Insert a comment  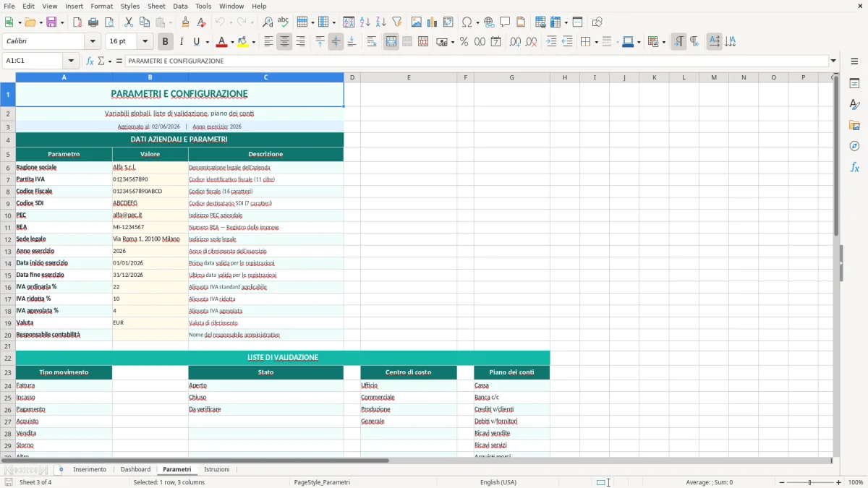click(505, 22)
